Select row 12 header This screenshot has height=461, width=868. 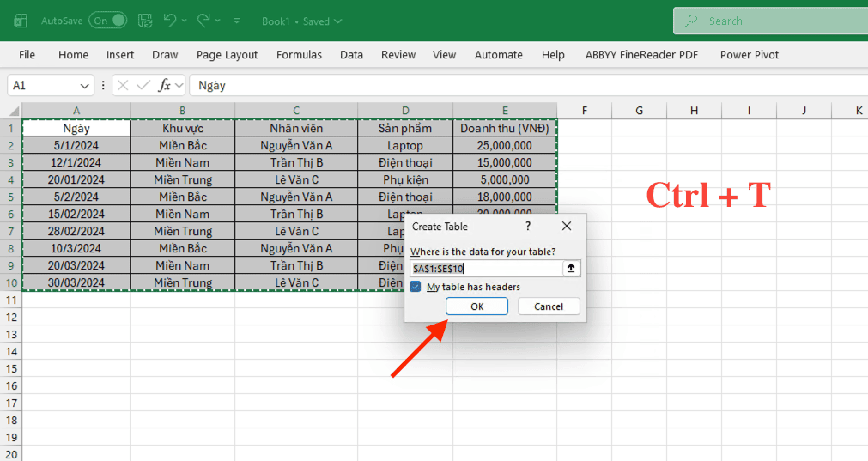tap(11, 317)
